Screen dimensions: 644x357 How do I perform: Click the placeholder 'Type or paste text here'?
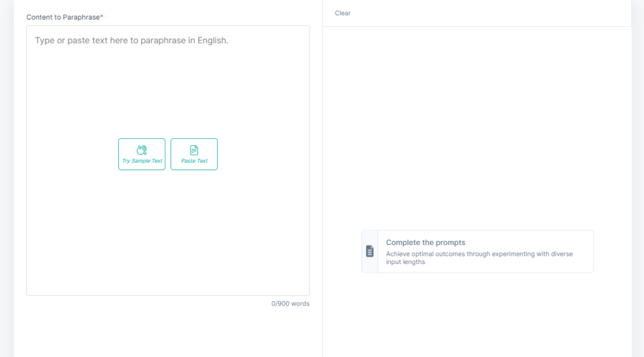[x=131, y=40]
